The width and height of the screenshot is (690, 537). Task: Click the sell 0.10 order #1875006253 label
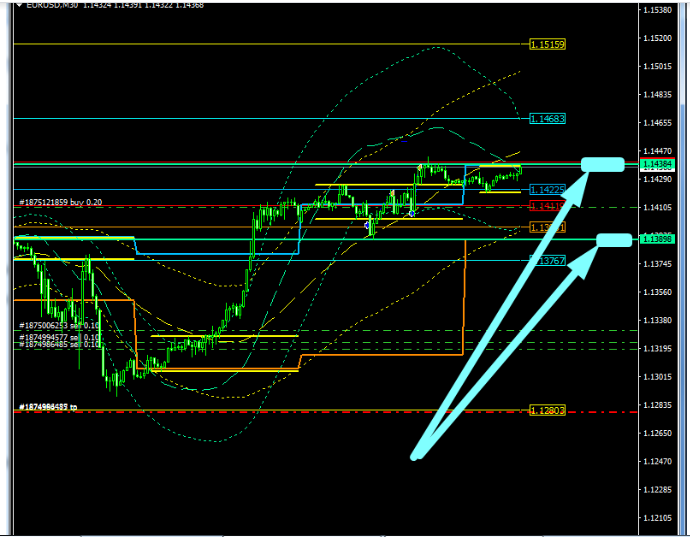coord(59,326)
